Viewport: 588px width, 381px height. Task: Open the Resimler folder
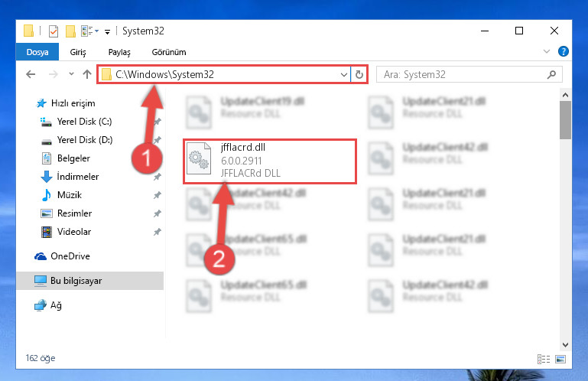[74, 213]
